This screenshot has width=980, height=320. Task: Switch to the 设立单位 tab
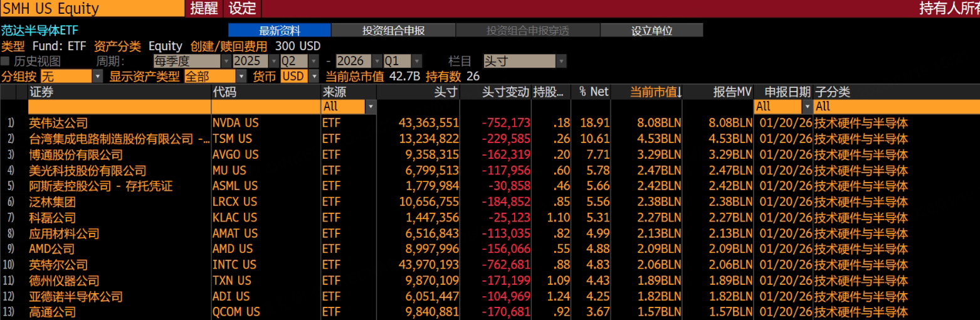tap(651, 30)
